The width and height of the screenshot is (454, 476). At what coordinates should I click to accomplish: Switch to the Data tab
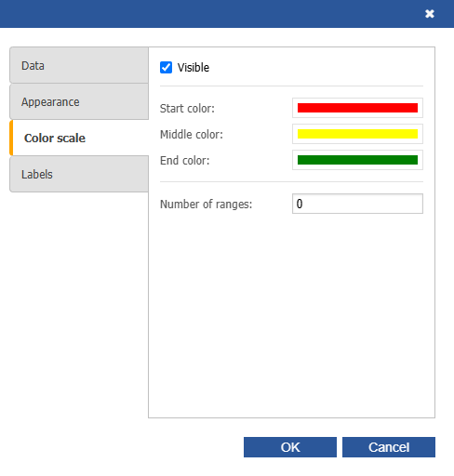[79, 65]
